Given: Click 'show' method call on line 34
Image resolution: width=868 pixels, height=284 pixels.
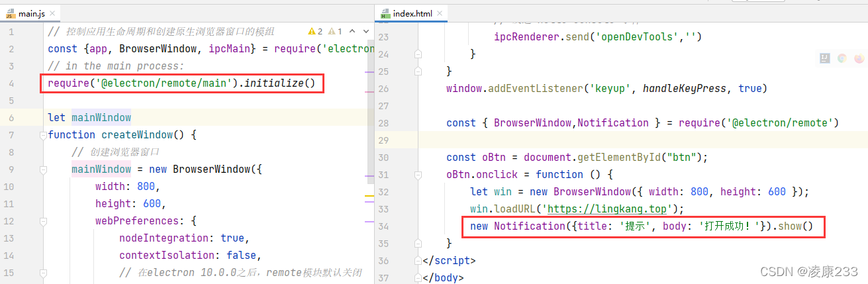Looking at the screenshot, I should pyautogui.click(x=790, y=226).
